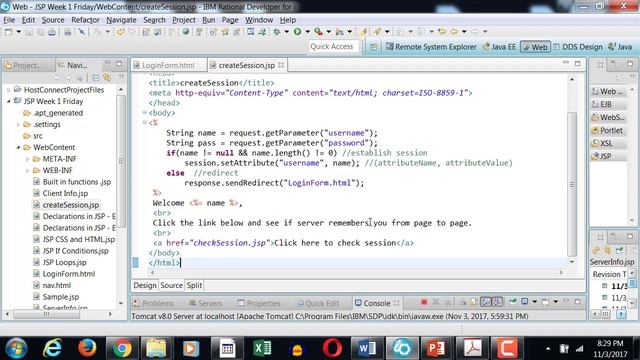Open the Problems tab
The width and height of the screenshot is (640, 360).
coord(153,303)
